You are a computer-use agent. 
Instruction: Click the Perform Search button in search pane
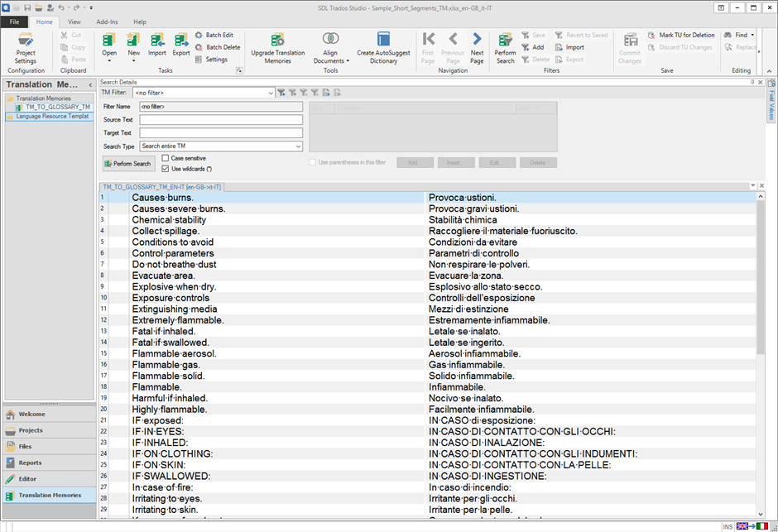click(127, 164)
